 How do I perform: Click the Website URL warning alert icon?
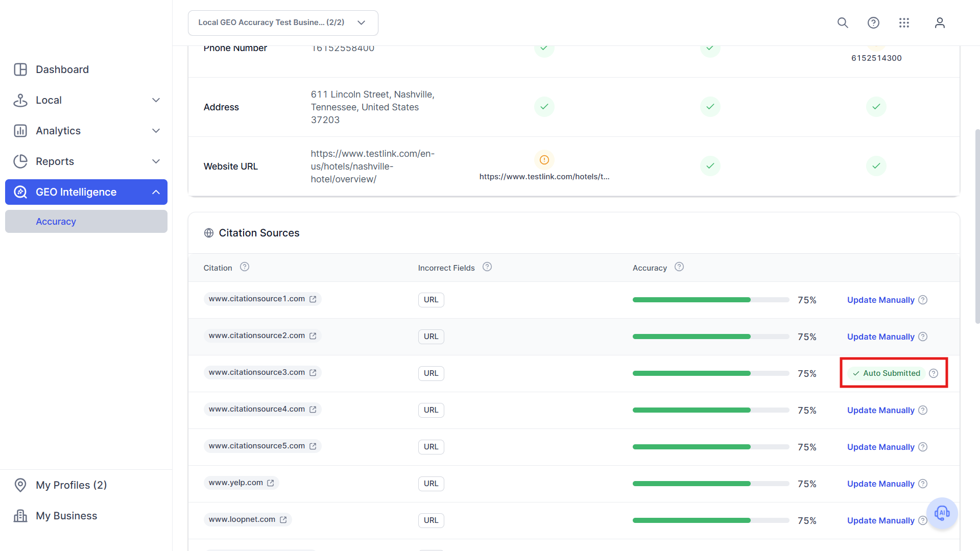(544, 160)
